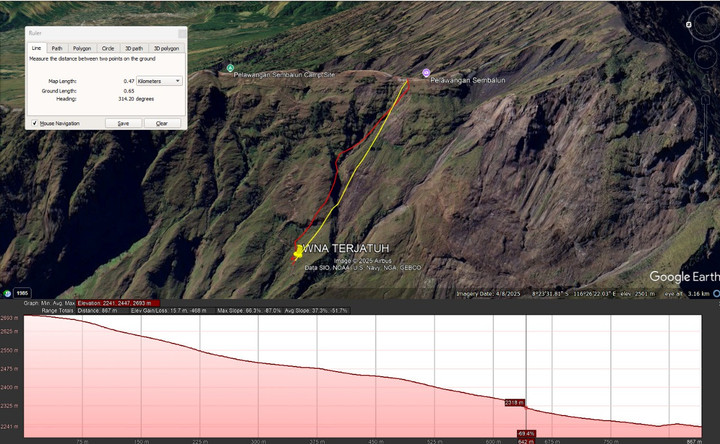This screenshot has width=720, height=444.
Task: Open the 3D path tab
Action: (133, 48)
